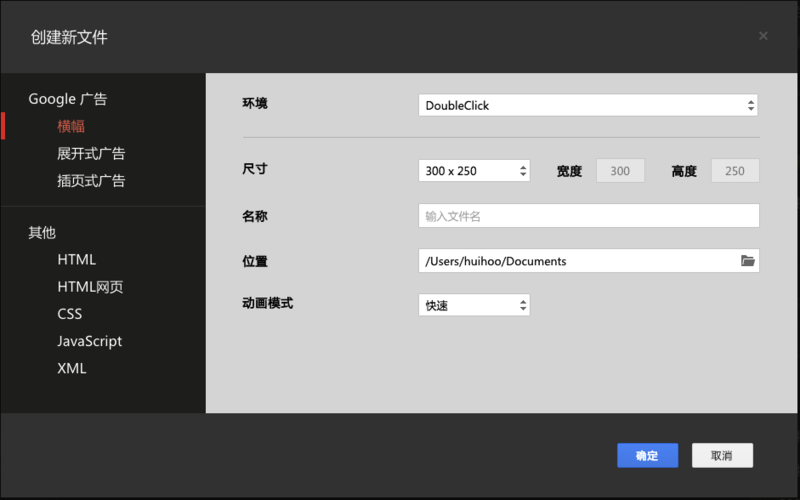Image resolution: width=800 pixels, height=500 pixels.
Task: Choose 展开式广告 file type
Action: coord(91,154)
